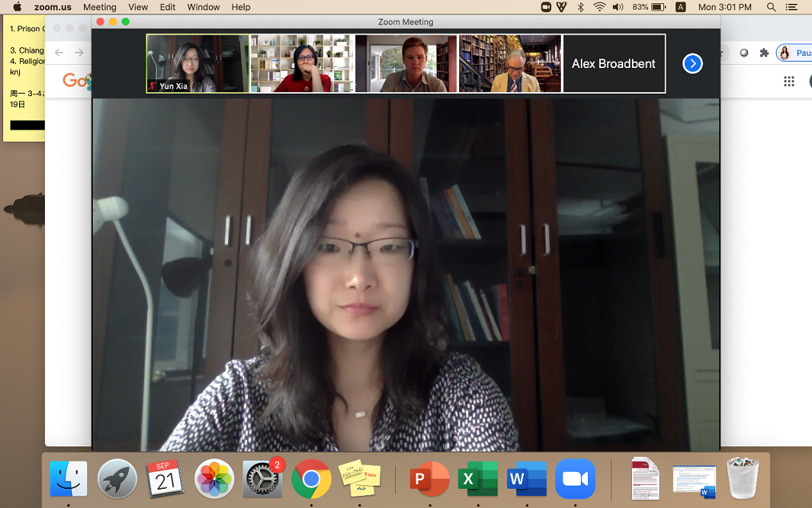This screenshot has width=812, height=508.
Task: Launch PowerPoint from the dock
Action: click(428, 478)
